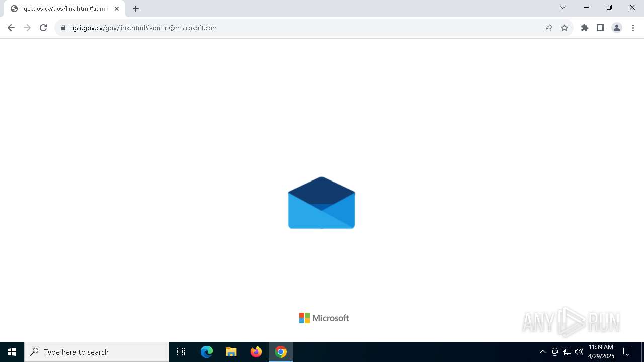View site information lock icon
The image size is (644, 362).
63,28
